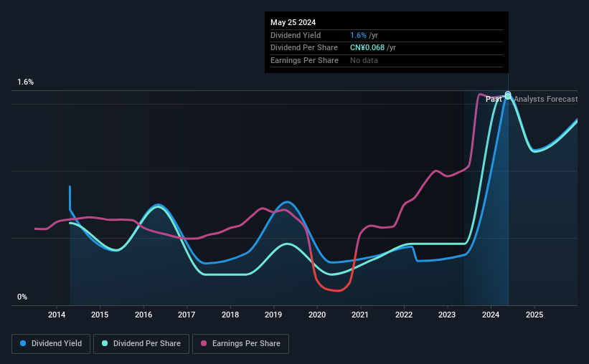Click the Earnings Per Share tooltip row label
This screenshot has width=589, height=364.
tap(304, 60)
